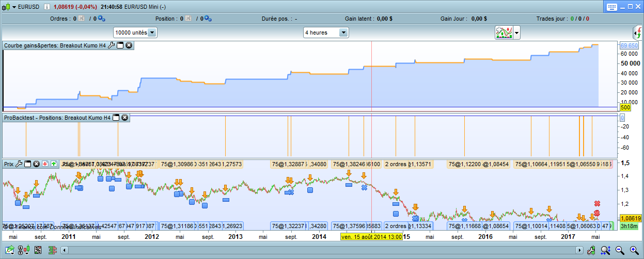644x259 pixels.
Task: Close the Courbe gains&pertes panel
Action: click(x=129, y=45)
